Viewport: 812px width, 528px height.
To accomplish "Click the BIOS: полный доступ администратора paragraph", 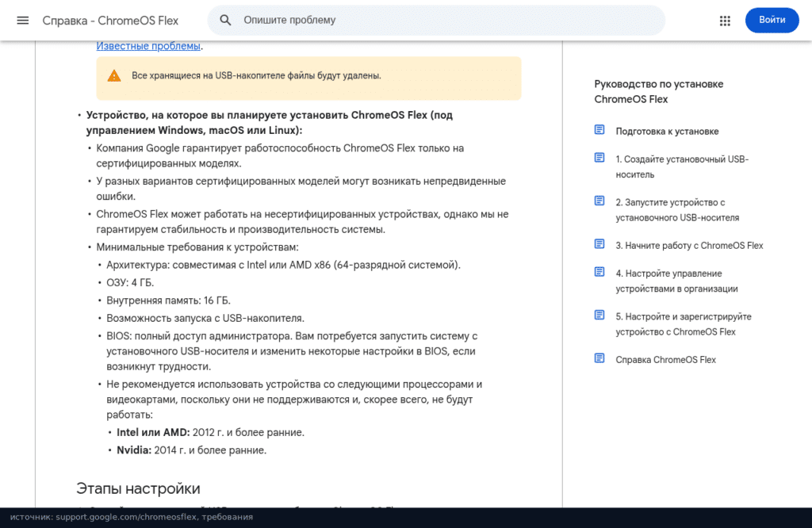I will pyautogui.click(x=292, y=351).
